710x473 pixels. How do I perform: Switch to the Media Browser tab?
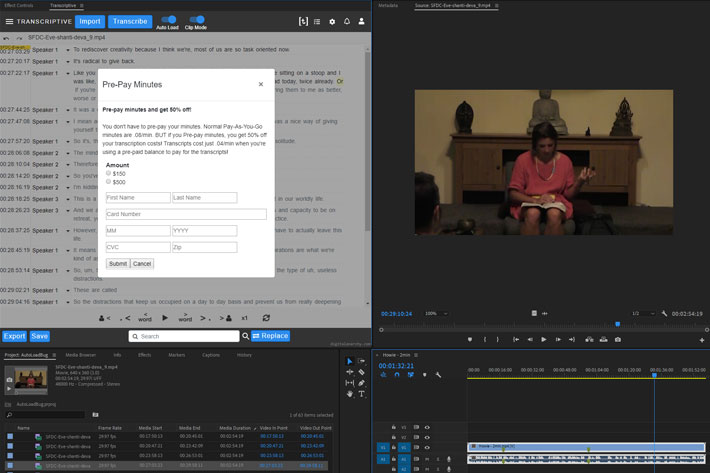coord(81,355)
